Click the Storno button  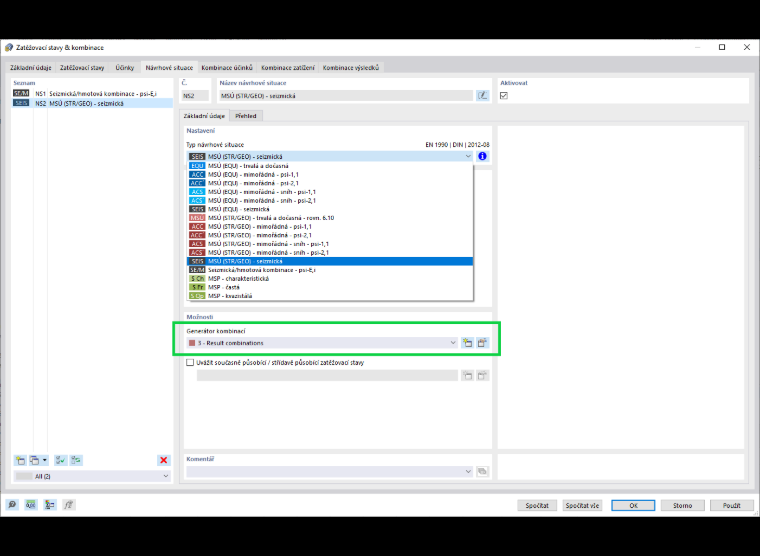pos(682,505)
